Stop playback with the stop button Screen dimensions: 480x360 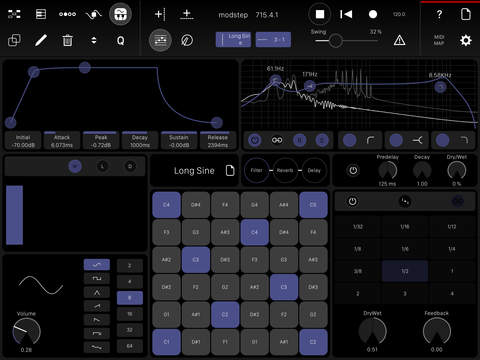click(x=320, y=14)
